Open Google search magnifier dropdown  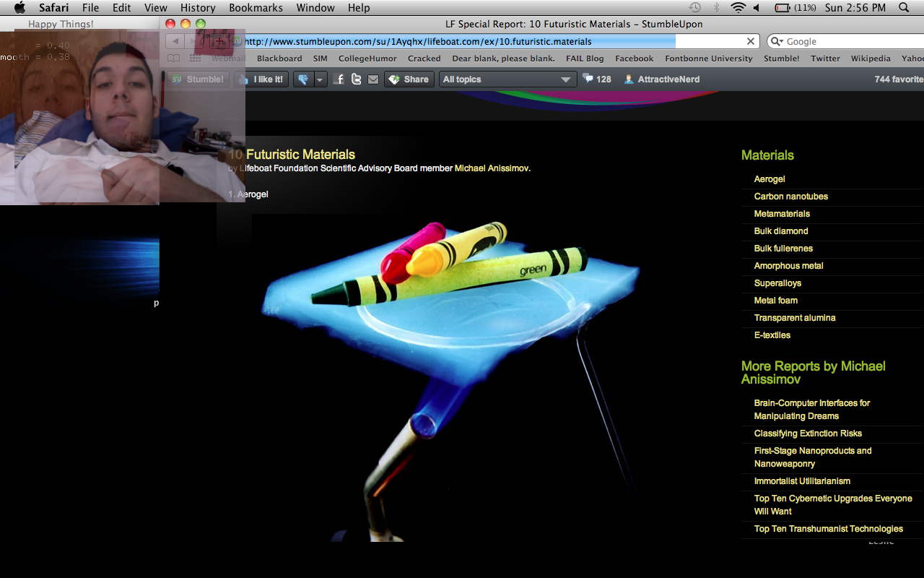click(777, 42)
